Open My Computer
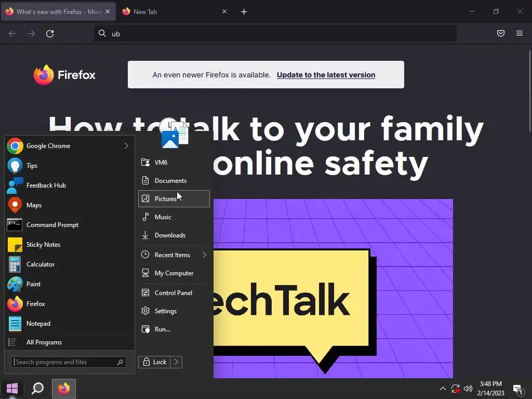The image size is (532, 399). 174,273
